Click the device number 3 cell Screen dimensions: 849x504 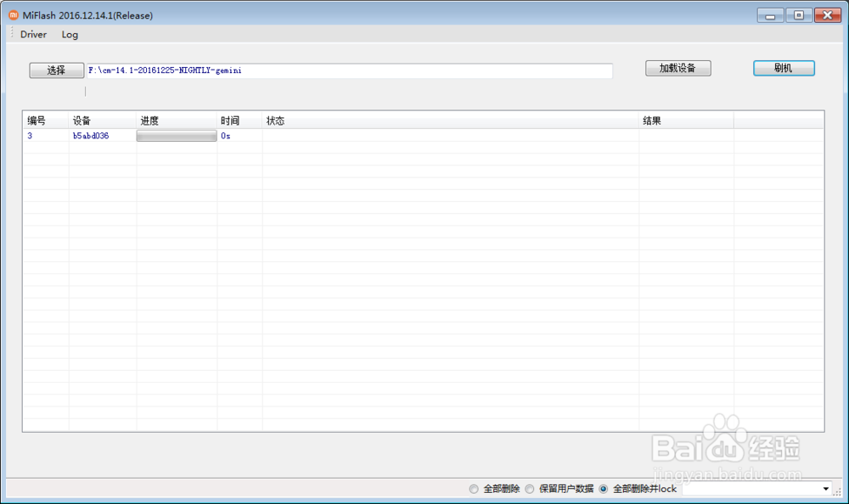tap(46, 136)
